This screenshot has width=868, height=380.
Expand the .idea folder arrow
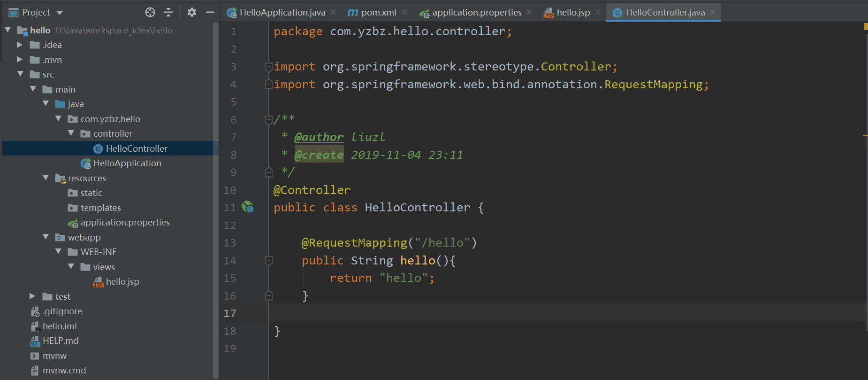tap(20, 45)
